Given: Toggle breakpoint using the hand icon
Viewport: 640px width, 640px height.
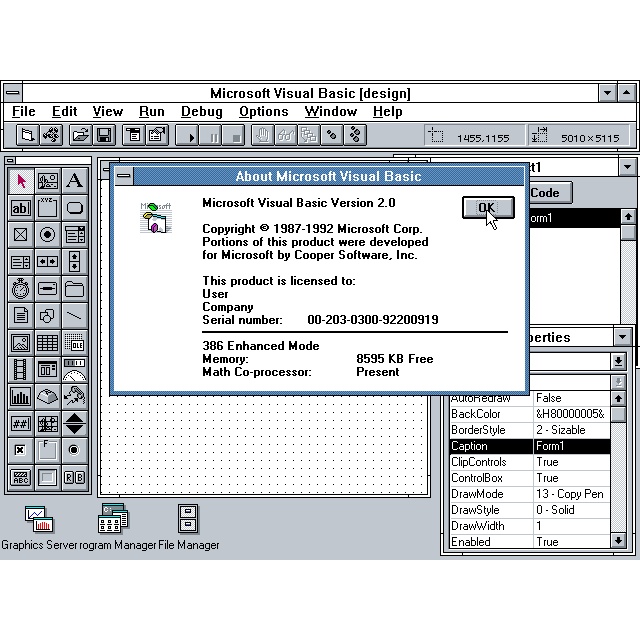Looking at the screenshot, I should (x=262, y=135).
